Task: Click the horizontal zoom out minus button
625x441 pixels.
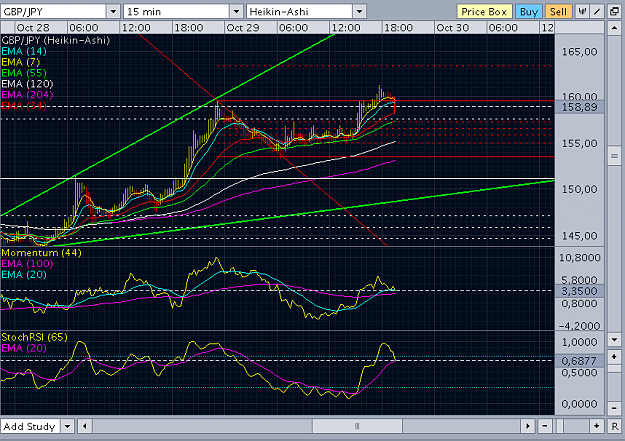Action: (545, 426)
